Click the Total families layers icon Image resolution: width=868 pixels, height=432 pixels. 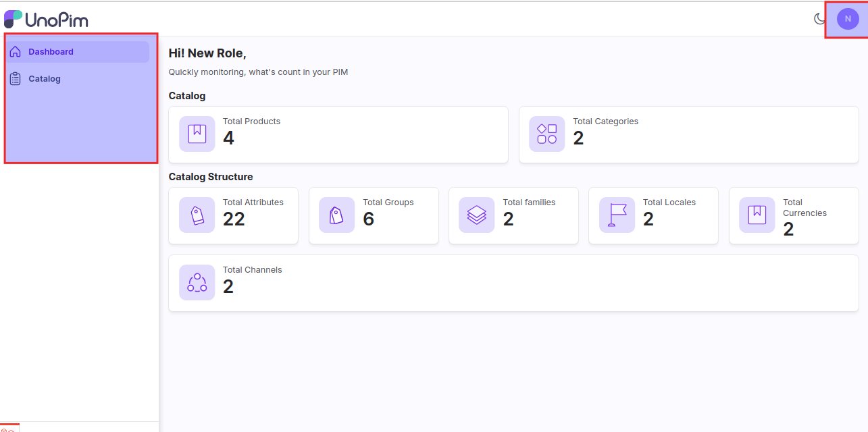(476, 215)
